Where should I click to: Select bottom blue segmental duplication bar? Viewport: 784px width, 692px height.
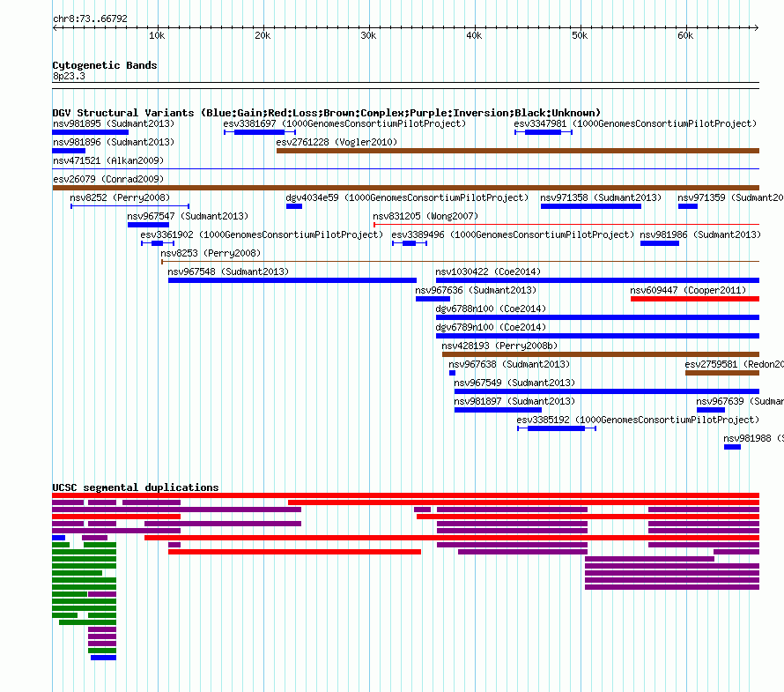(x=103, y=658)
